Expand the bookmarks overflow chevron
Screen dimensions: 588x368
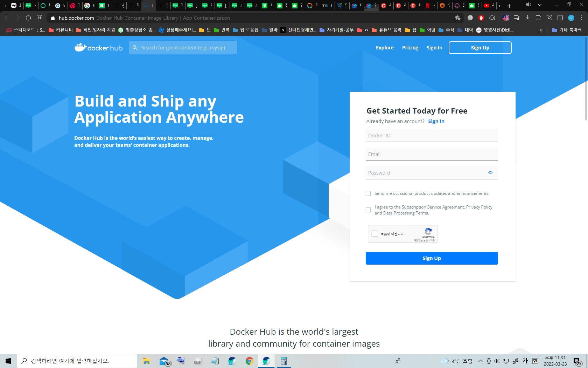[541, 30]
